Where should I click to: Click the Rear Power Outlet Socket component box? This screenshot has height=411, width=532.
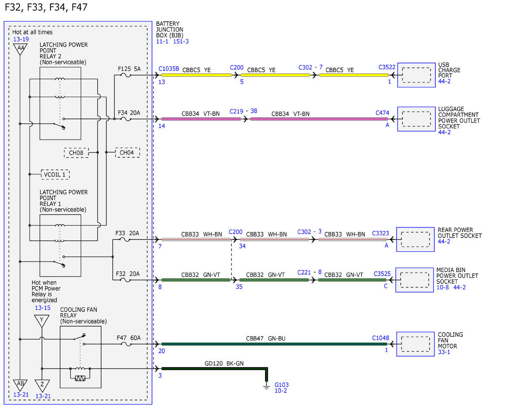(415, 239)
